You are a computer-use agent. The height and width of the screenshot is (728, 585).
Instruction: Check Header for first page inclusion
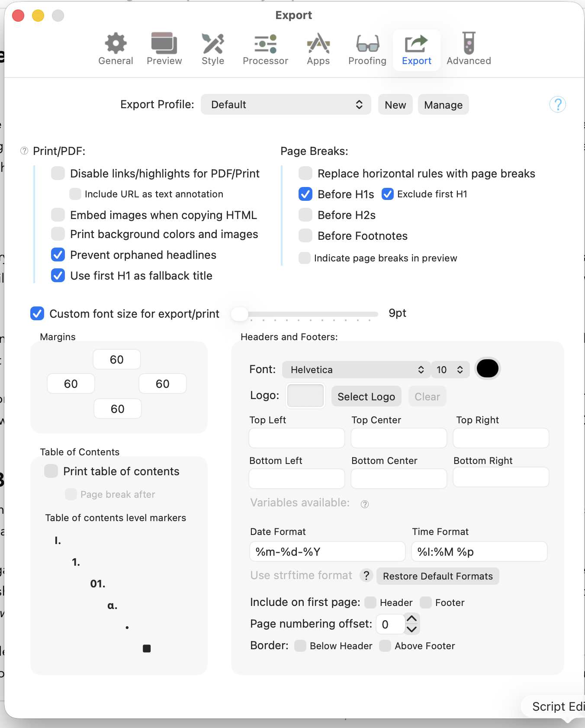click(x=370, y=602)
